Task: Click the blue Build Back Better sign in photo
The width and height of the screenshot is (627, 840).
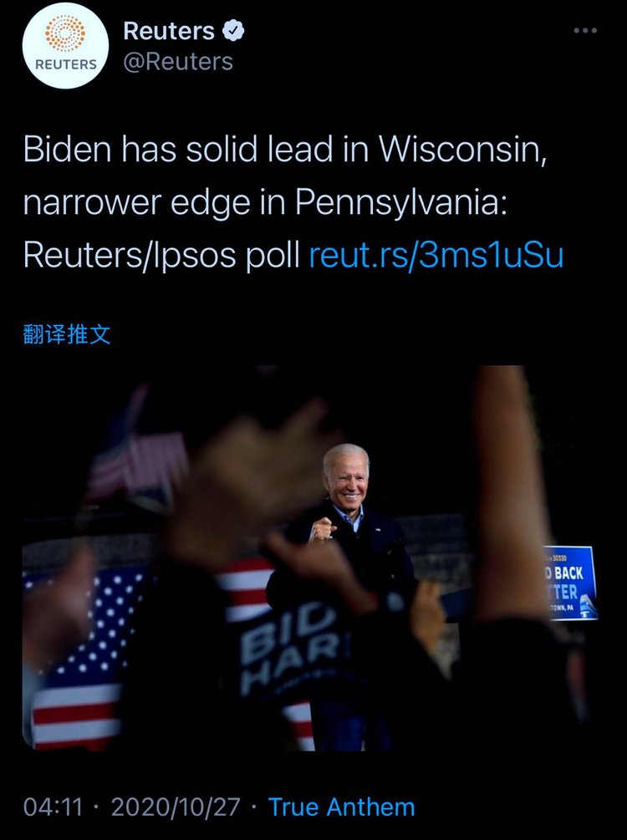Action: point(569,583)
